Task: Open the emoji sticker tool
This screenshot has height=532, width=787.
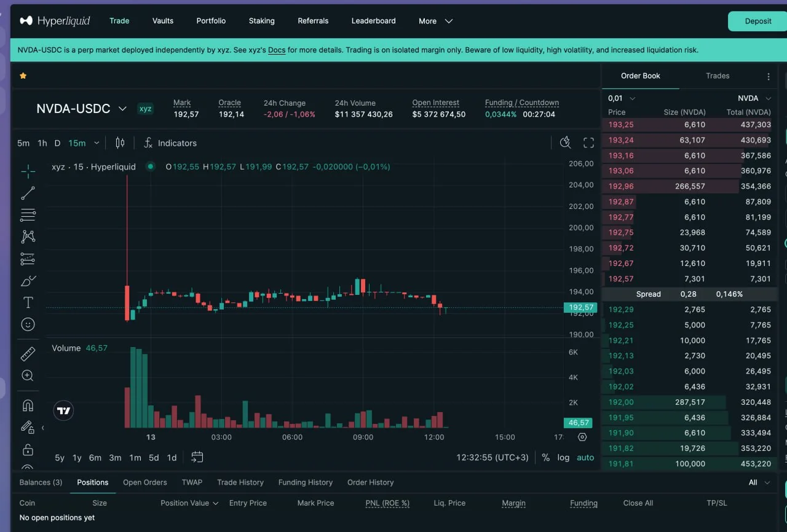Action: (28, 324)
